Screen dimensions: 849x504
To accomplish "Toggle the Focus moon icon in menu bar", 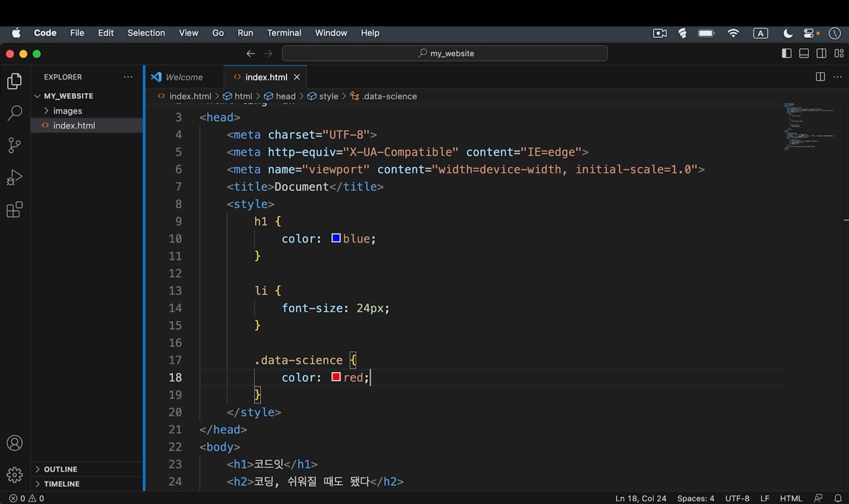I will 788,33.
